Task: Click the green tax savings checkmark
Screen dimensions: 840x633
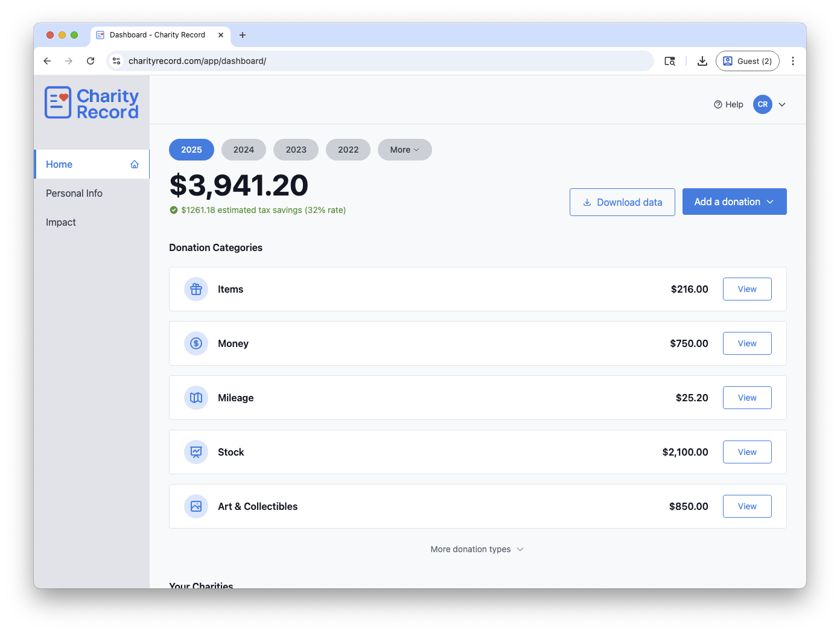Action: click(174, 210)
